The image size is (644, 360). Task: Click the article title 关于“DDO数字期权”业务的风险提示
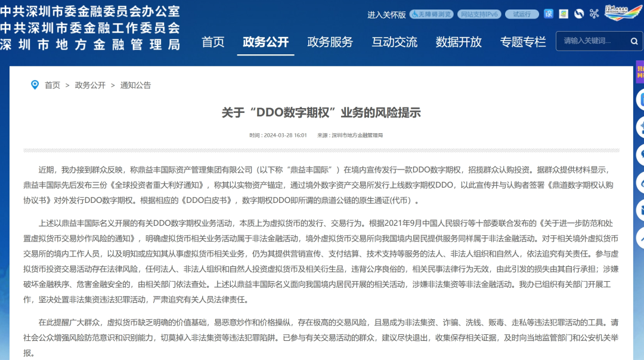click(x=321, y=113)
